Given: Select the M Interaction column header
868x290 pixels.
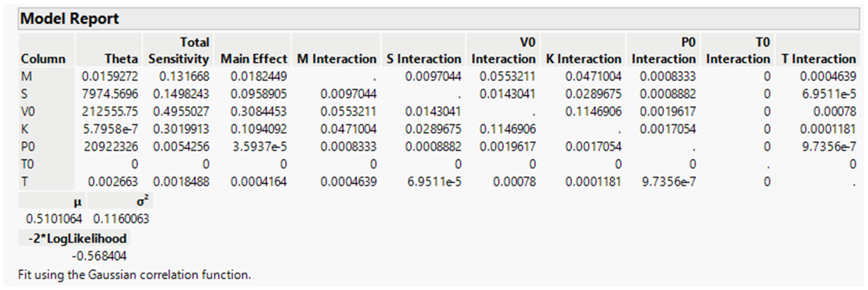Looking at the screenshot, I should tap(336, 59).
